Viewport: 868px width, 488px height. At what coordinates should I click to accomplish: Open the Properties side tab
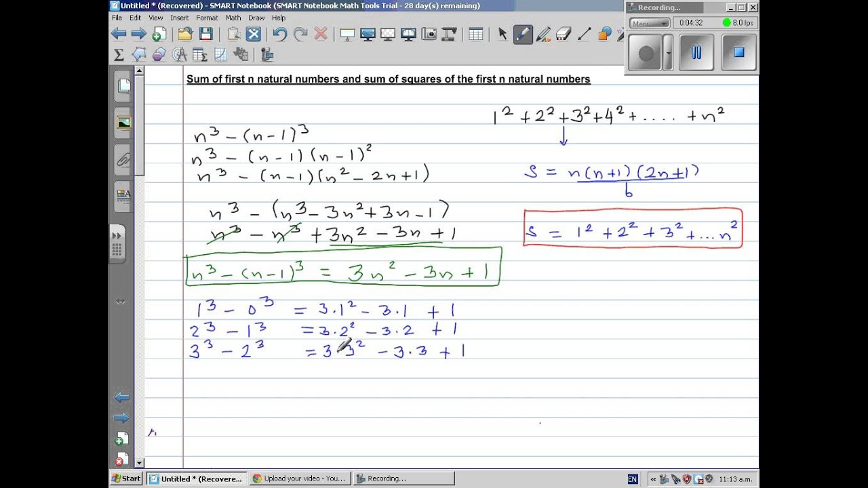coord(123,197)
